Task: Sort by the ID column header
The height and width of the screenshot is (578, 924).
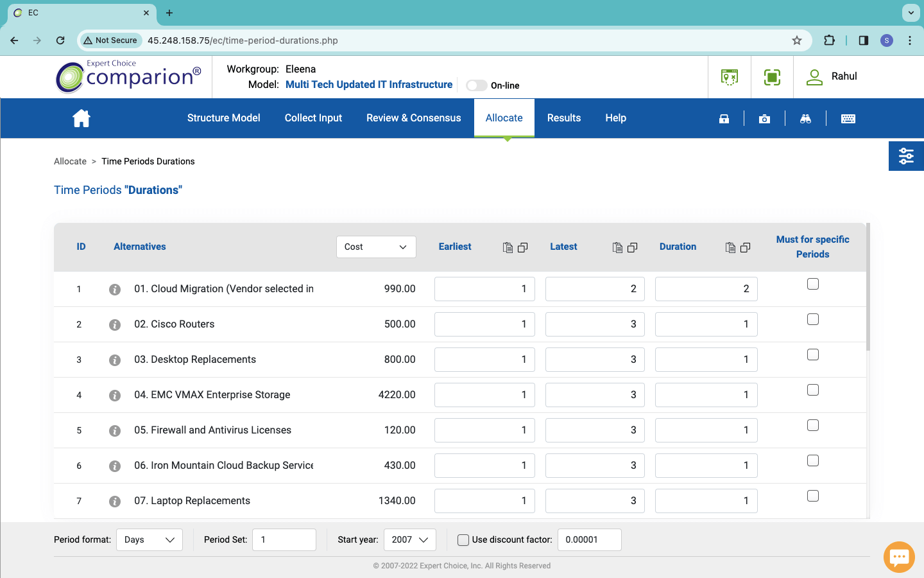Action: coord(81,247)
